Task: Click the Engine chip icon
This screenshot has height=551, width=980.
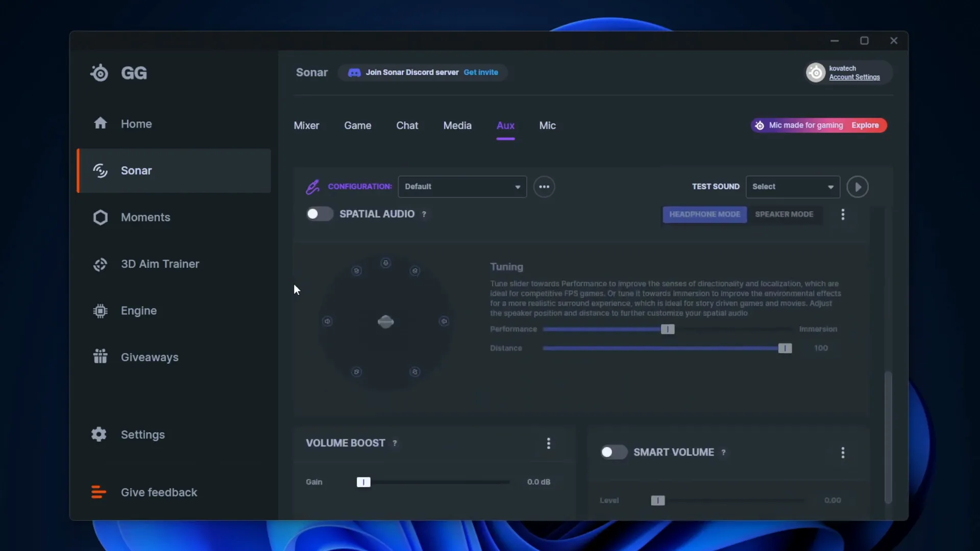Action: 100,311
